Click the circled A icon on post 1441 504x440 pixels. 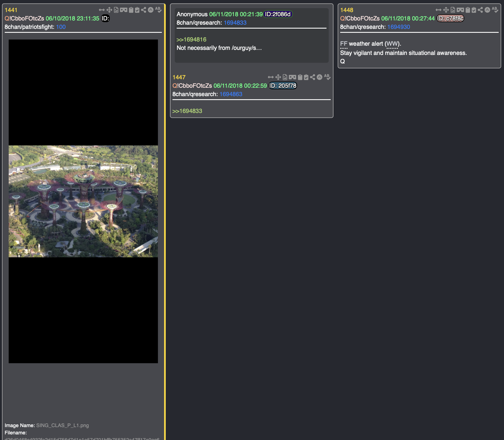151,10
